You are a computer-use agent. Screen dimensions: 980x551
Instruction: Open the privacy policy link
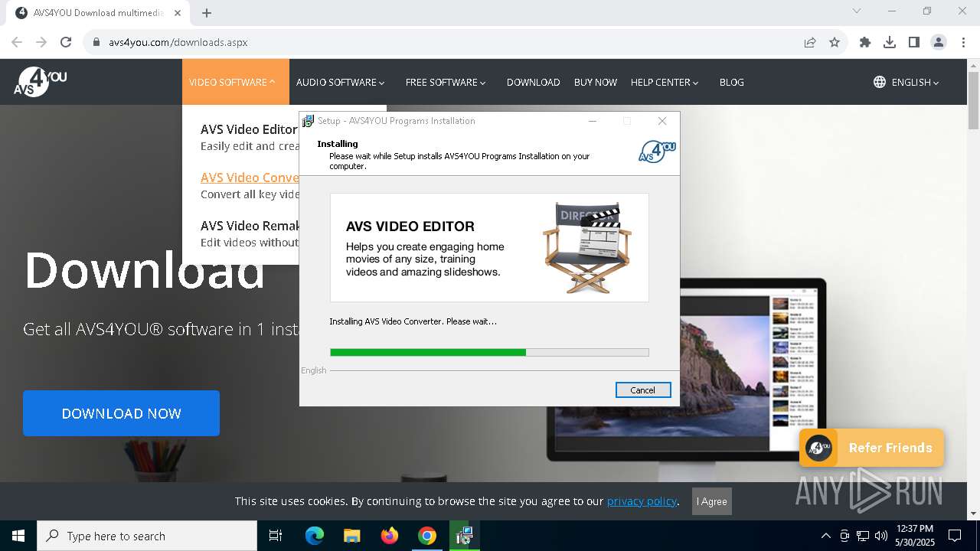click(642, 501)
